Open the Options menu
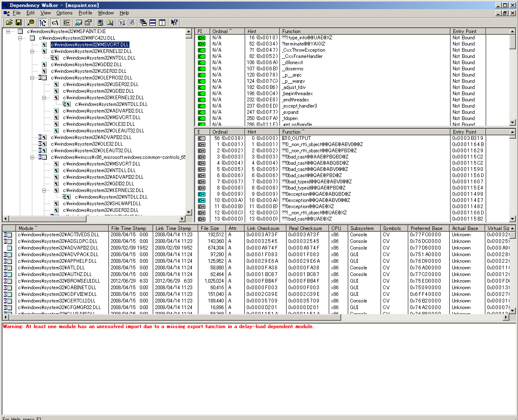This screenshot has height=420, width=518. (64, 13)
